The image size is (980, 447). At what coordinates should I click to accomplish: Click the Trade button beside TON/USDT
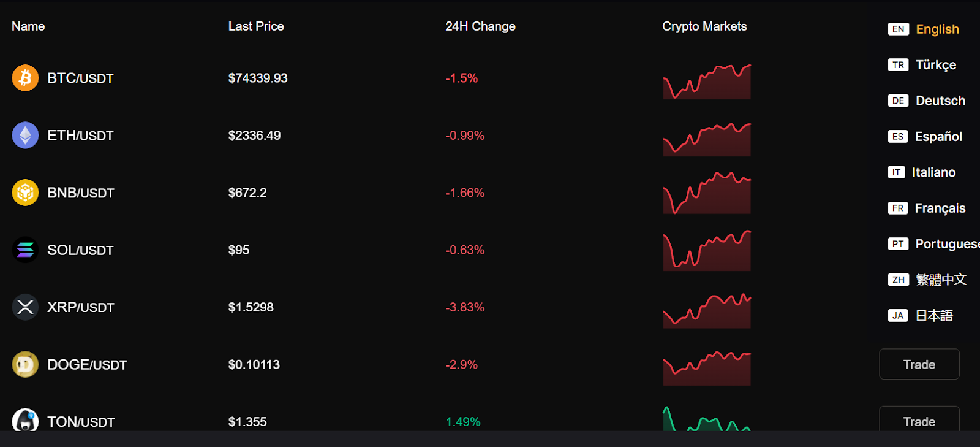(919, 421)
